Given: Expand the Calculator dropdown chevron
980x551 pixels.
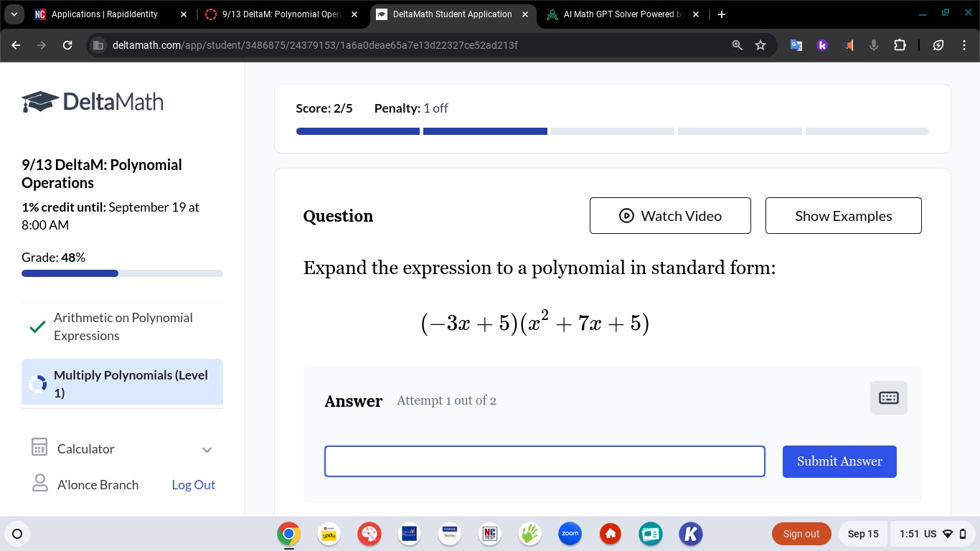Looking at the screenshot, I should tap(207, 450).
